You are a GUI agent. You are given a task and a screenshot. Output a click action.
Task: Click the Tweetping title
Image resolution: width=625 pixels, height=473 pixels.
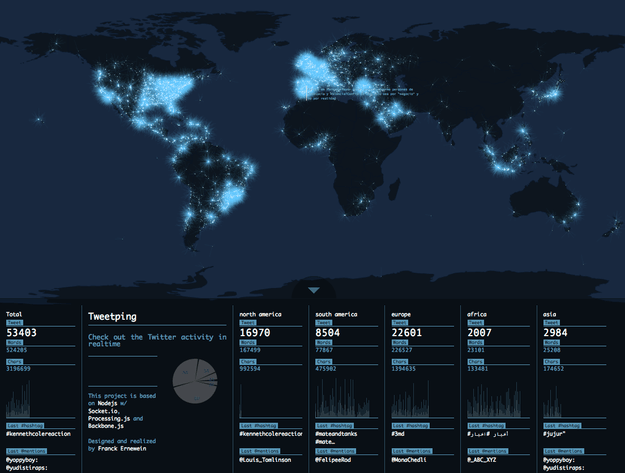(112, 317)
